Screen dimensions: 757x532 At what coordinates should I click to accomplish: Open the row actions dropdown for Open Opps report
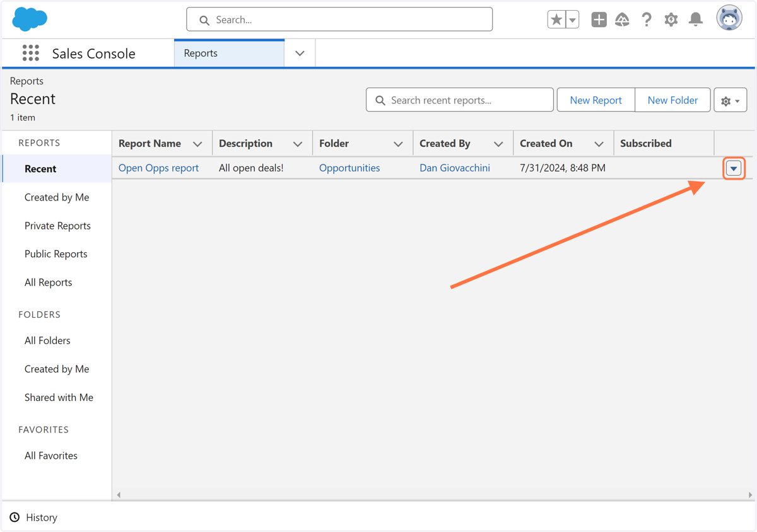point(734,168)
